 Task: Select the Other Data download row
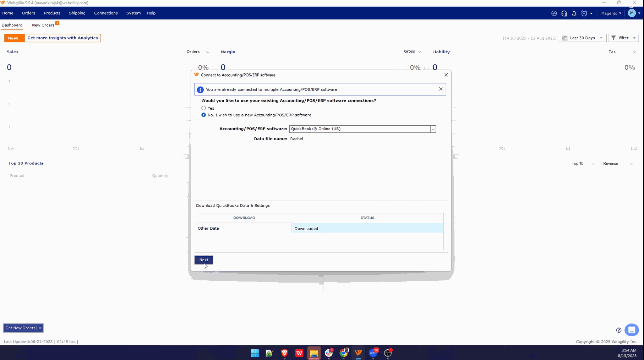[244, 228]
